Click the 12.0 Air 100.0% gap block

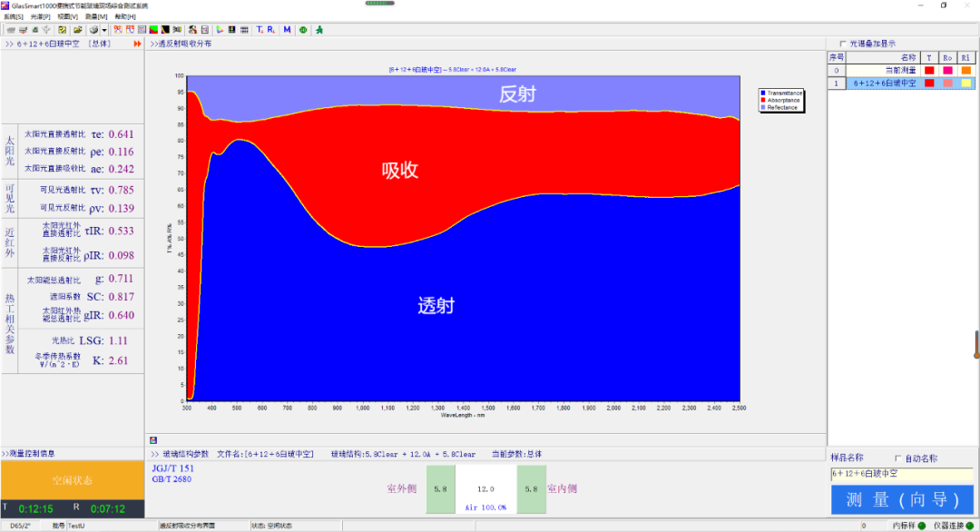coord(485,488)
